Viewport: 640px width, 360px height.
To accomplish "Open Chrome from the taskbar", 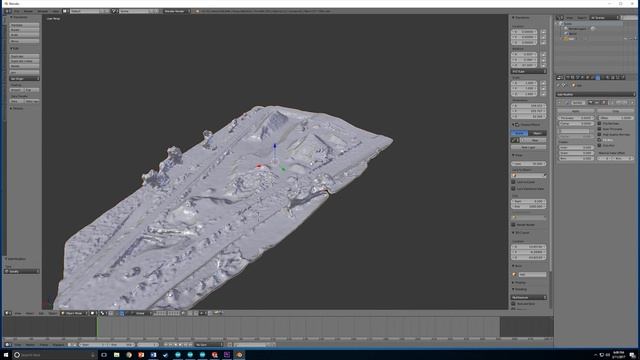I will [129, 355].
